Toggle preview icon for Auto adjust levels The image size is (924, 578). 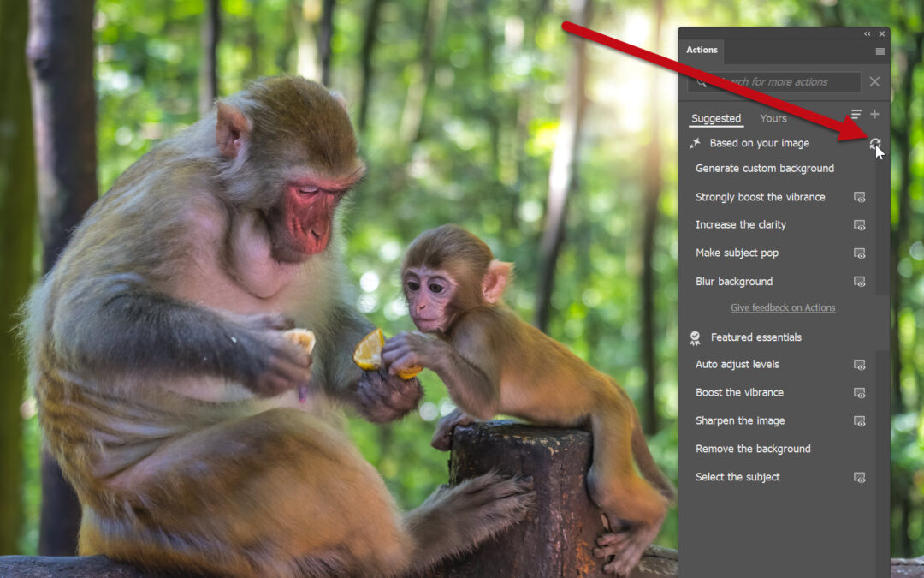[x=860, y=365]
